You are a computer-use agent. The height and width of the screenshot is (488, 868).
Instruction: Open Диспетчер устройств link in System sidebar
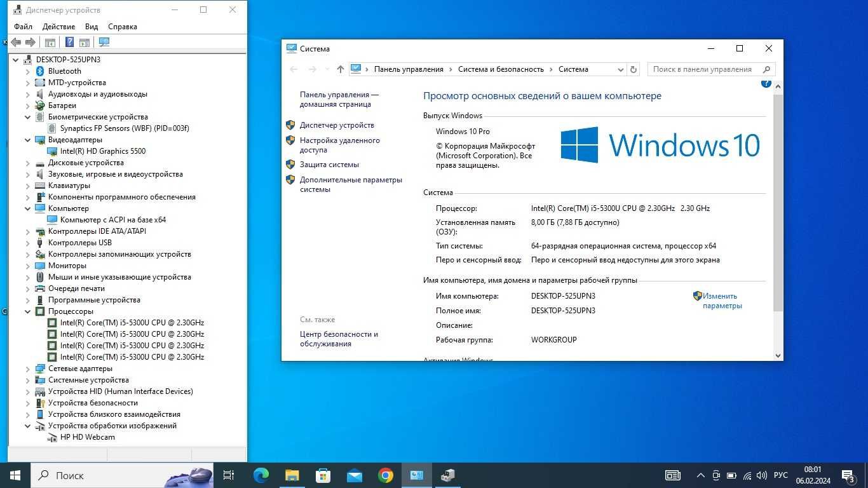(x=337, y=125)
